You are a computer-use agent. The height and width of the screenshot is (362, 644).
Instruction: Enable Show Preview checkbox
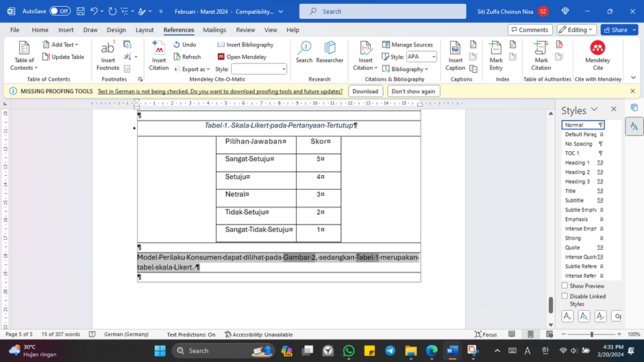[x=565, y=285]
